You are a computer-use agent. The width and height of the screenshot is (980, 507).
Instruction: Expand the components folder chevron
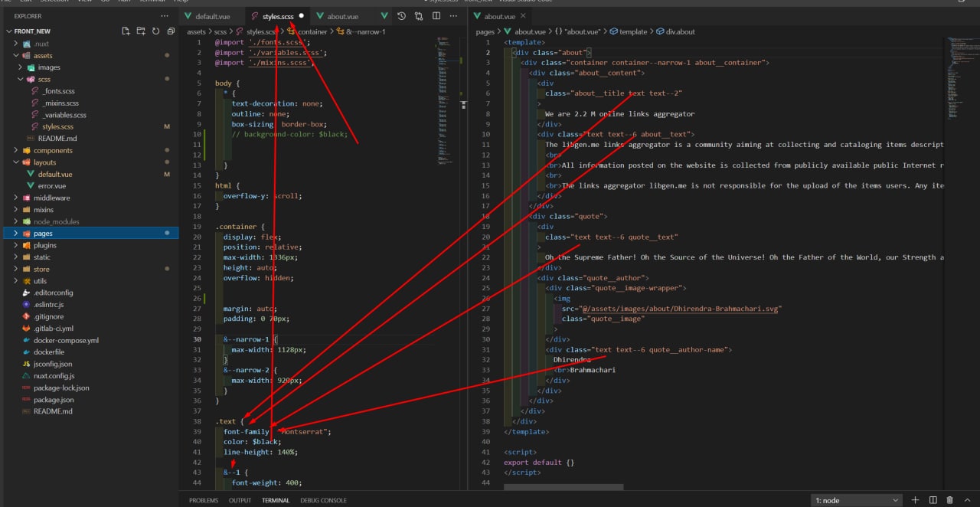(x=15, y=151)
